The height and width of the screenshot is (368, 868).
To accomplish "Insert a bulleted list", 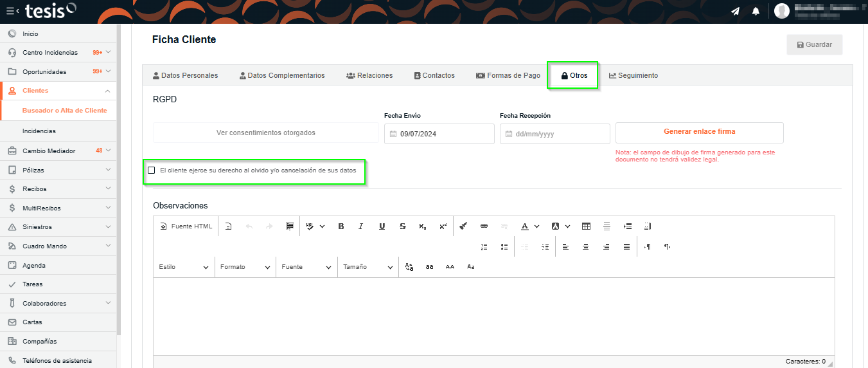I will coord(504,247).
